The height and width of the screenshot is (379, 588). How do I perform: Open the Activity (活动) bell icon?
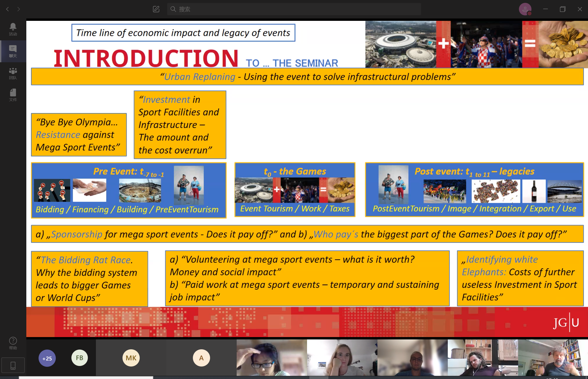tap(13, 29)
